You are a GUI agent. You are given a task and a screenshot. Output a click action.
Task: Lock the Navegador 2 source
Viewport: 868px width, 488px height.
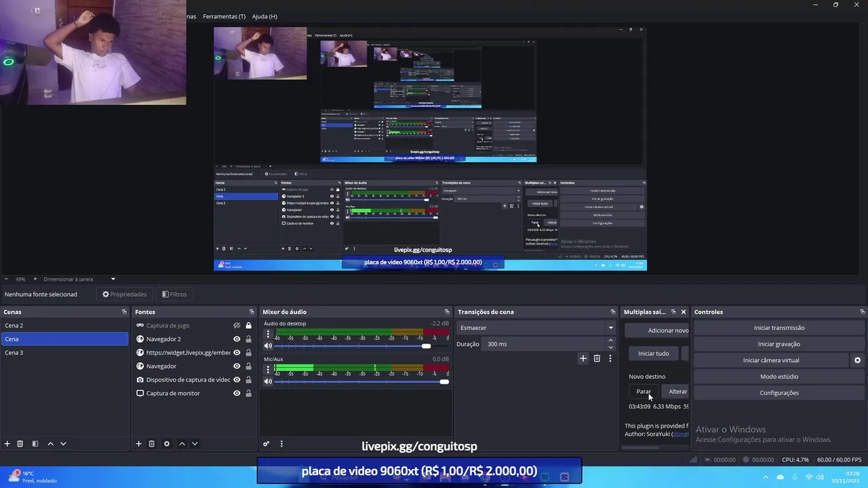pos(249,339)
